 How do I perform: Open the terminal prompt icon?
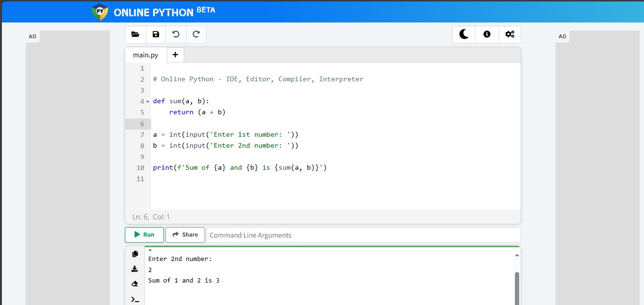(x=135, y=300)
